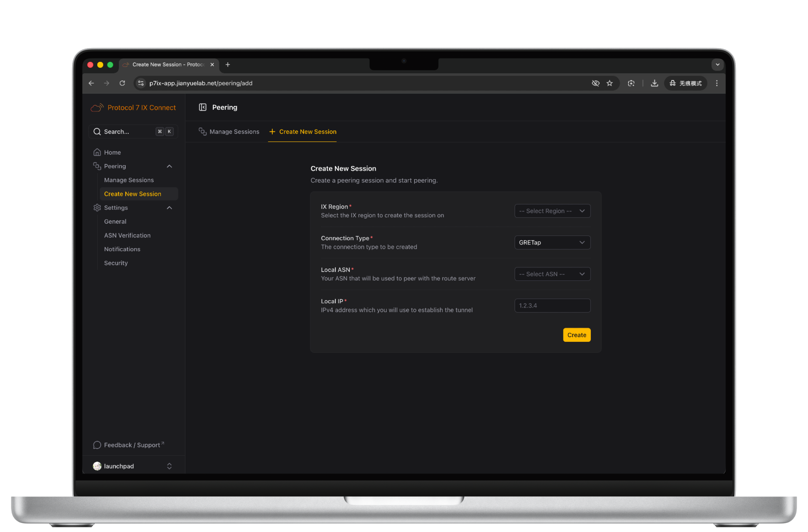Collapse the Peering sidebar section
The width and height of the screenshot is (808, 532).
point(169,166)
